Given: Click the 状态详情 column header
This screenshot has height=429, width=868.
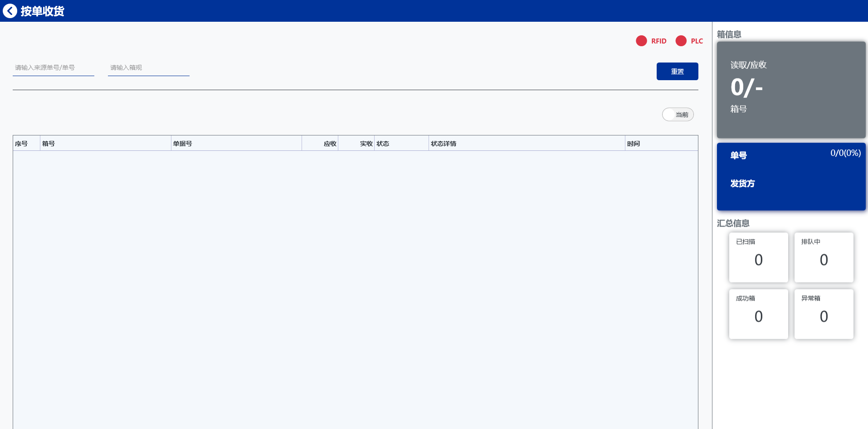Looking at the screenshot, I should pyautogui.click(x=527, y=143).
